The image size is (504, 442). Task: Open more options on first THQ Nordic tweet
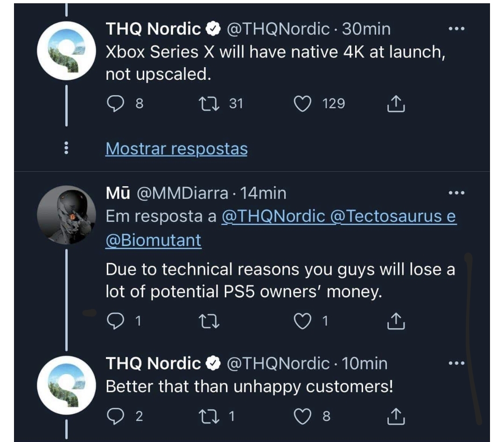click(x=456, y=29)
